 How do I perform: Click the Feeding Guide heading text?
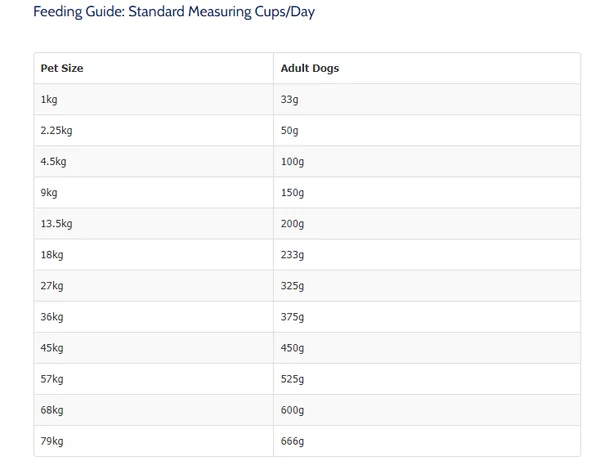pos(174,13)
